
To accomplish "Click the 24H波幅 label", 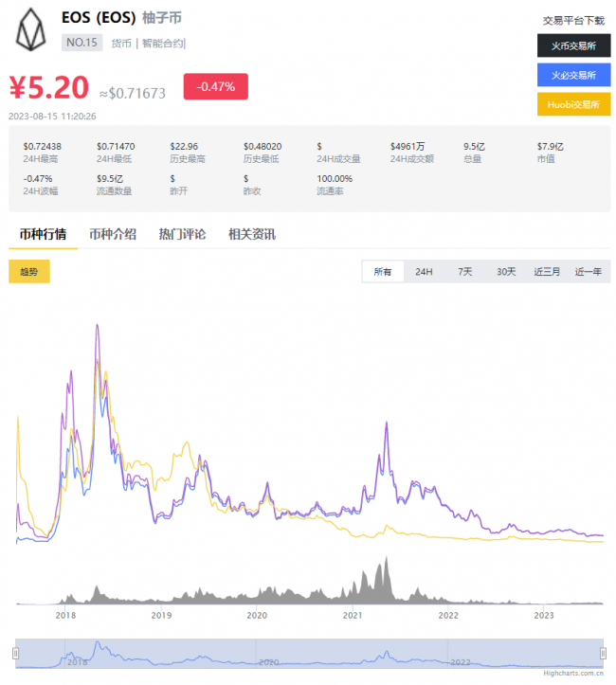I will [41, 190].
